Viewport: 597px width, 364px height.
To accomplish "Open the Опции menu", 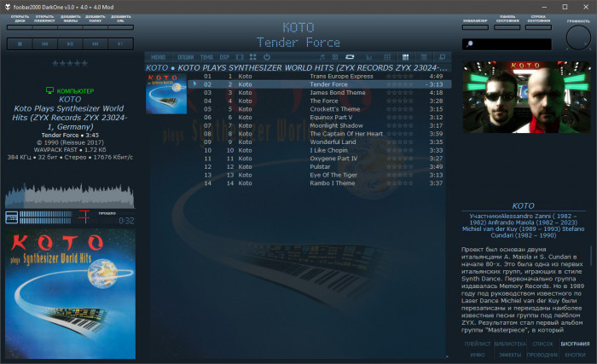I will (185, 57).
